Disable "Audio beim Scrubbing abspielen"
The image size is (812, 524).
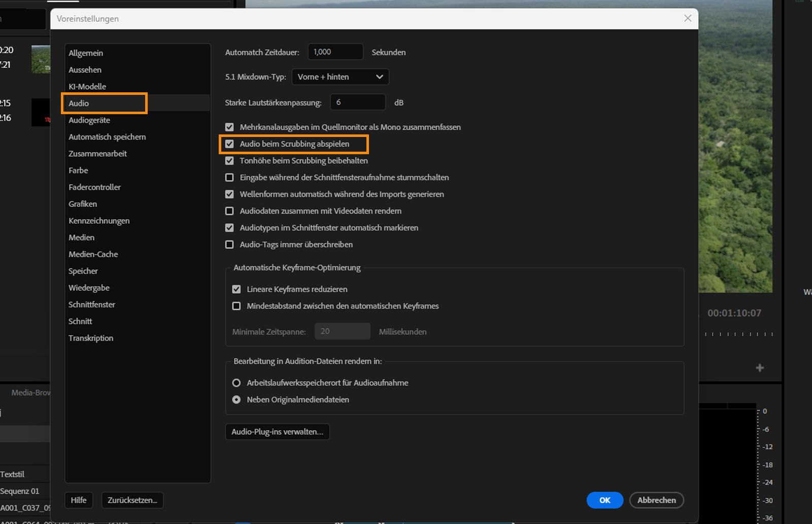(229, 144)
